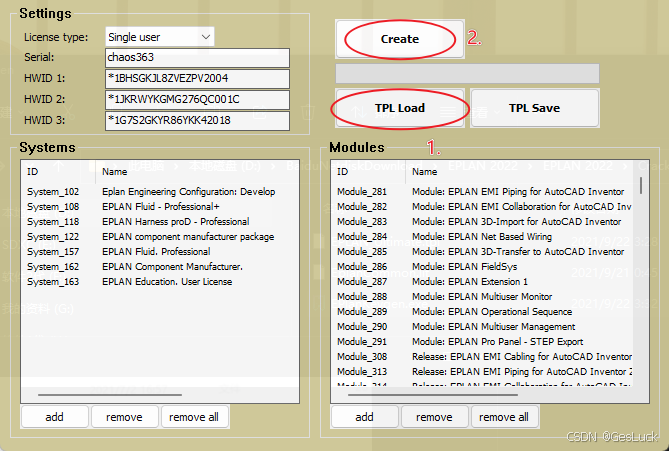Click the Modules list horizontal scrollbar

[433, 395]
